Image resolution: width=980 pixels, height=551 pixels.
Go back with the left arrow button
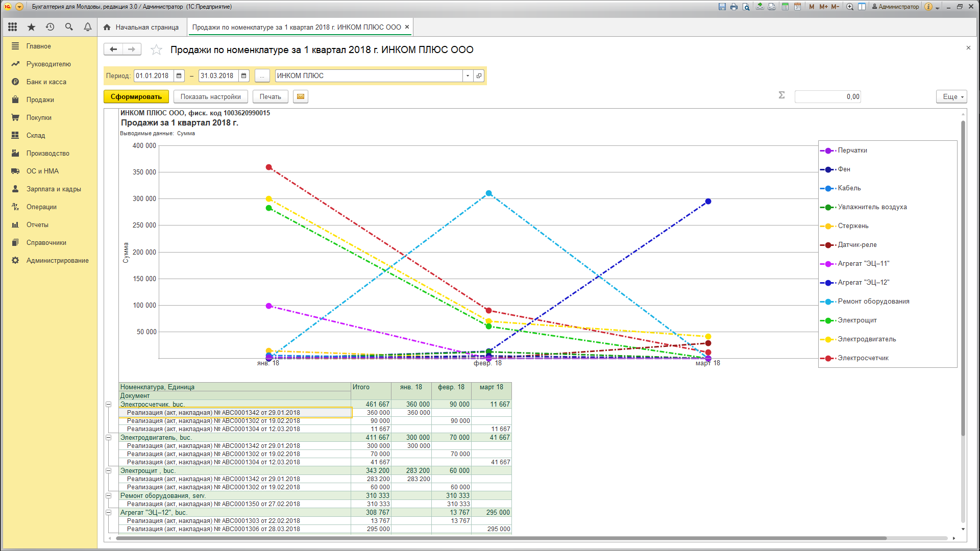click(113, 49)
